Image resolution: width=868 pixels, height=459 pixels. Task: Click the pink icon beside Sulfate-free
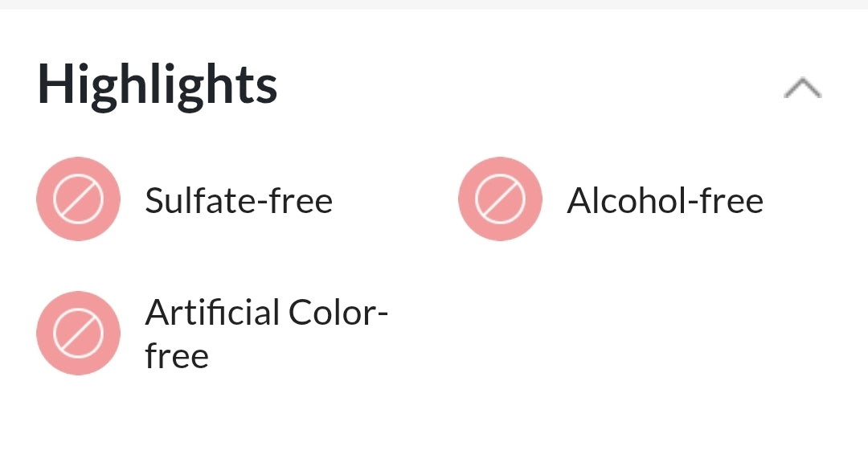pyautogui.click(x=78, y=199)
